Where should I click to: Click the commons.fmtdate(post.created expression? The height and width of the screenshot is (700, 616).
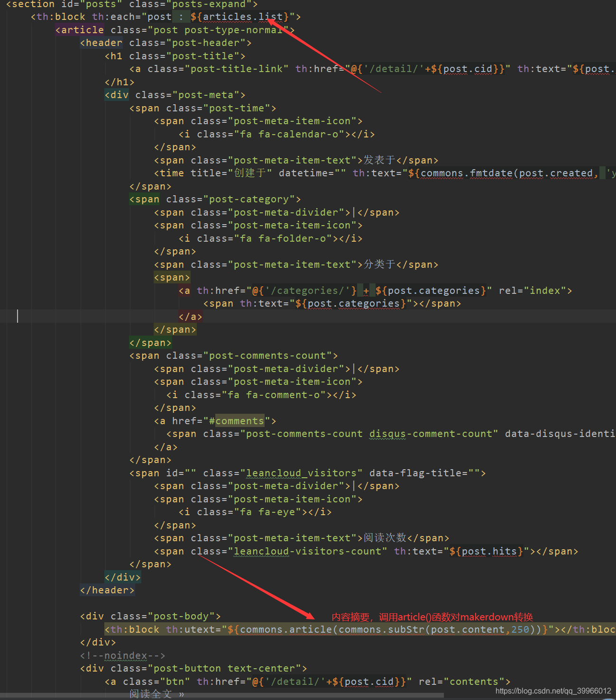[507, 173]
